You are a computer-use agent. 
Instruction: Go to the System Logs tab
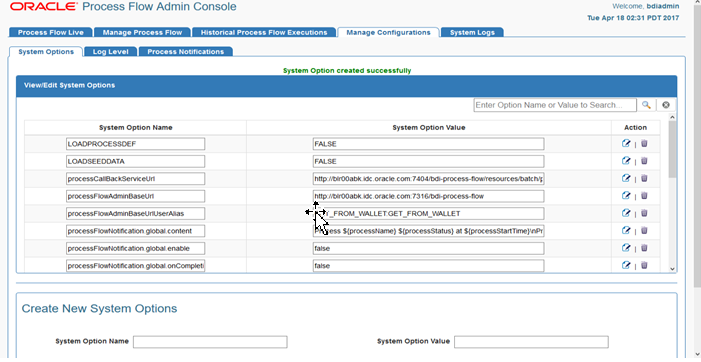[472, 32]
